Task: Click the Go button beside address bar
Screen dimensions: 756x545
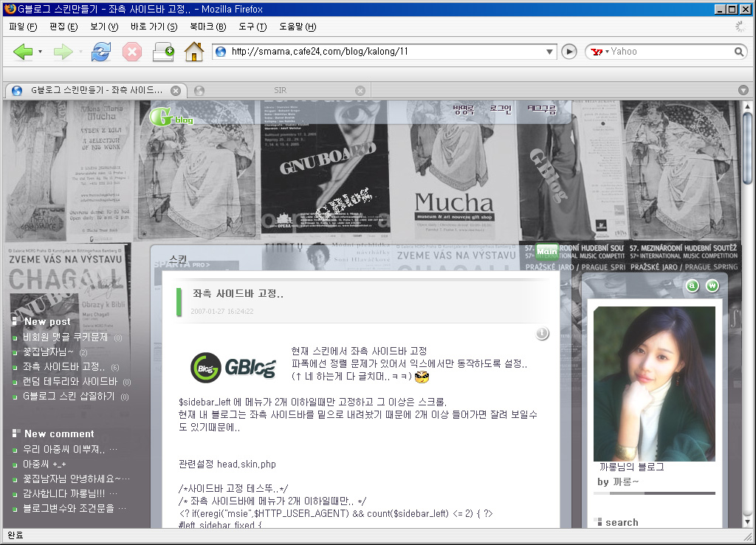Action: pyautogui.click(x=569, y=52)
